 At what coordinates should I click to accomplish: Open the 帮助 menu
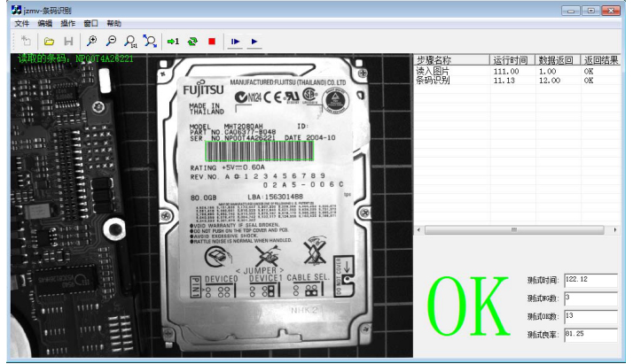coord(113,23)
